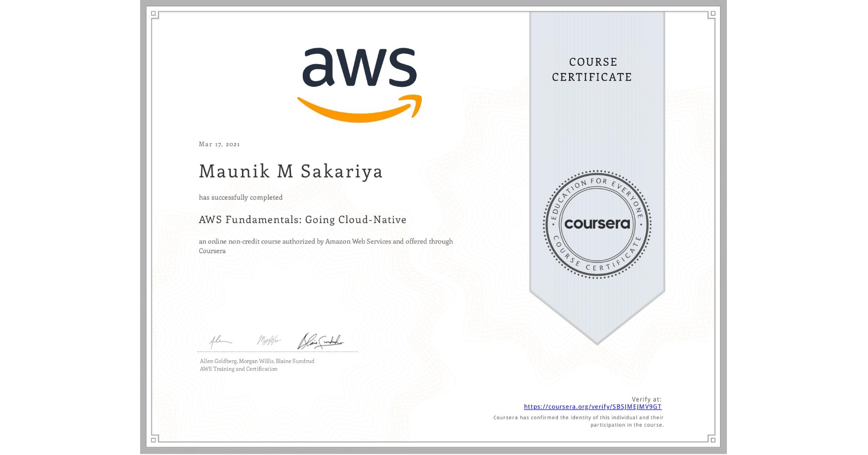Image resolution: width=868 pixels, height=455 pixels.
Task: Click the 'an online non-credit course' description
Action: [326, 246]
